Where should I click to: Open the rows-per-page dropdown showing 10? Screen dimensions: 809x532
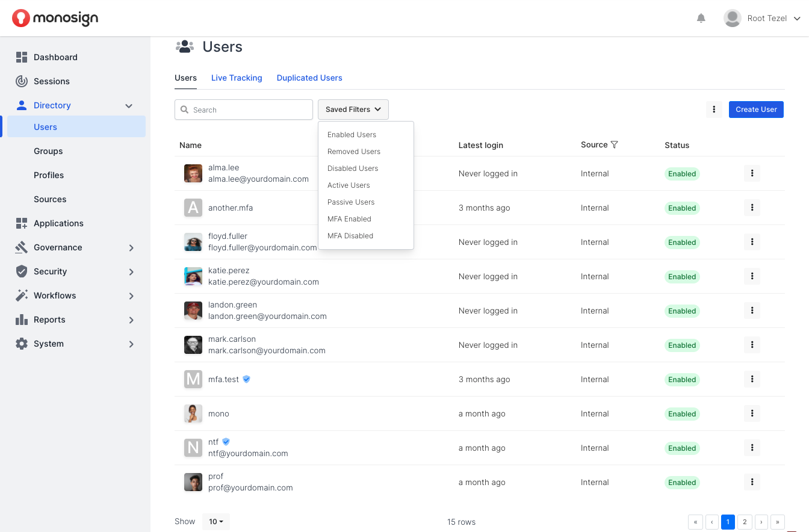(x=216, y=522)
